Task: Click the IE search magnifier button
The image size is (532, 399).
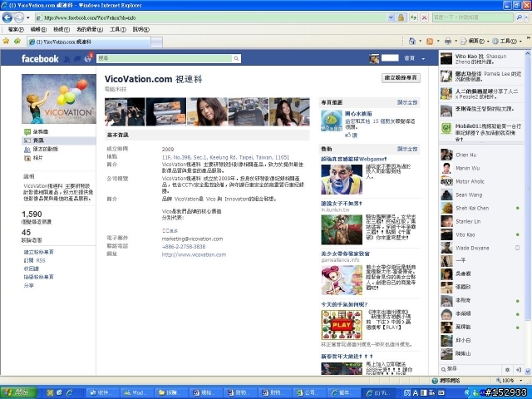Action: 519,17
